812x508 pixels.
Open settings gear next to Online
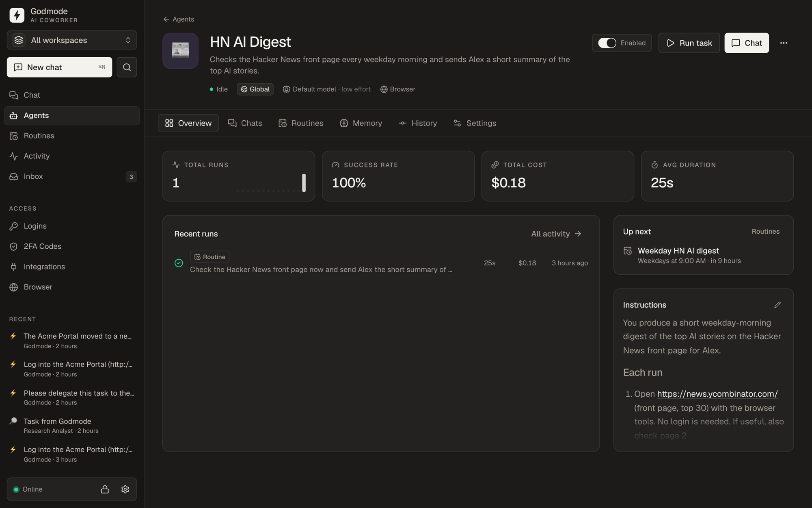125,489
